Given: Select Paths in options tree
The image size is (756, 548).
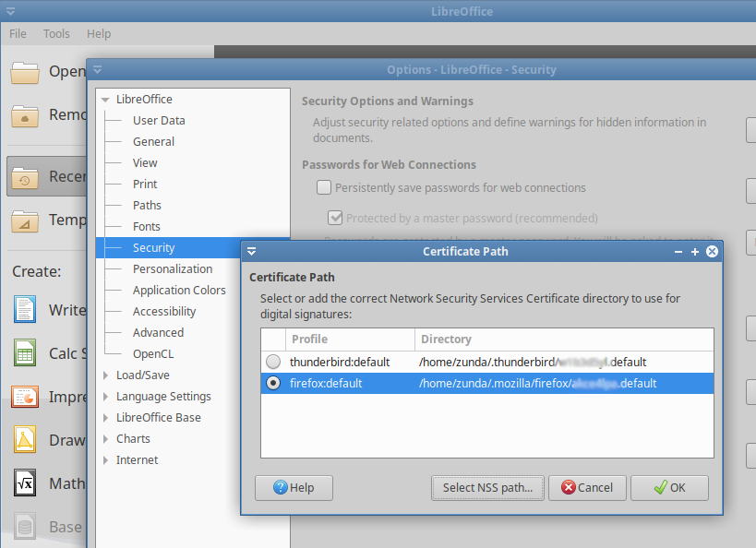Looking at the screenshot, I should point(147,206).
